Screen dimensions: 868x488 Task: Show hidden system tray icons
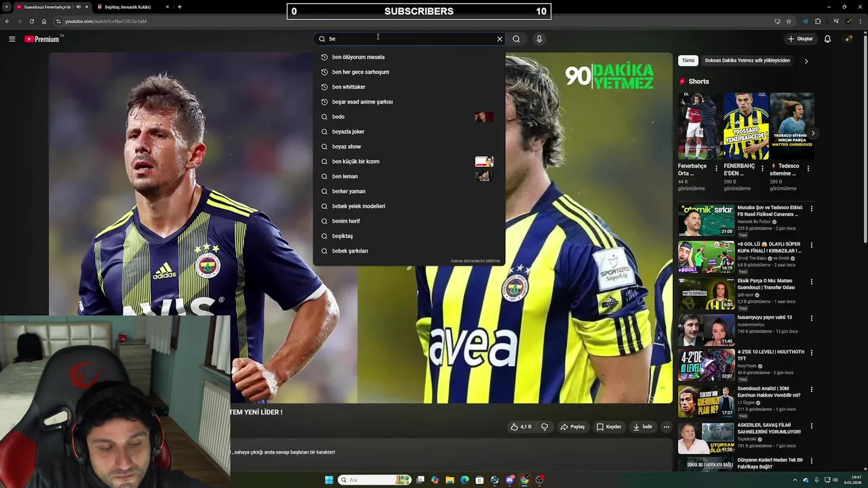[x=797, y=480]
